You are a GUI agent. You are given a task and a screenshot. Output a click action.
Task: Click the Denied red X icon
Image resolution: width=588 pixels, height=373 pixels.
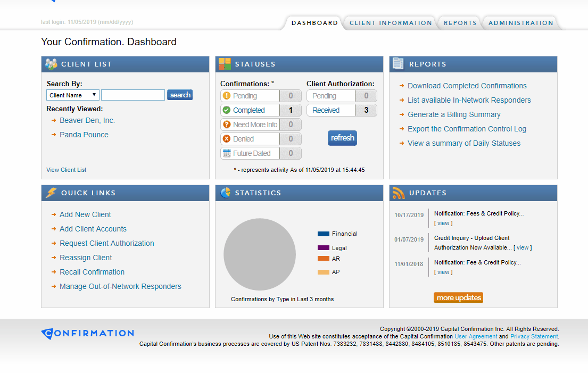[x=227, y=139]
